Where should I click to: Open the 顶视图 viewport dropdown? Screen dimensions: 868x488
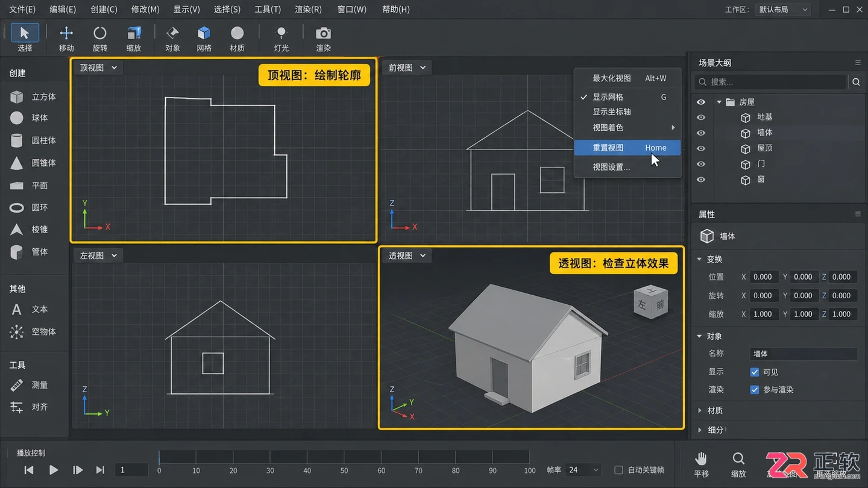[98, 67]
